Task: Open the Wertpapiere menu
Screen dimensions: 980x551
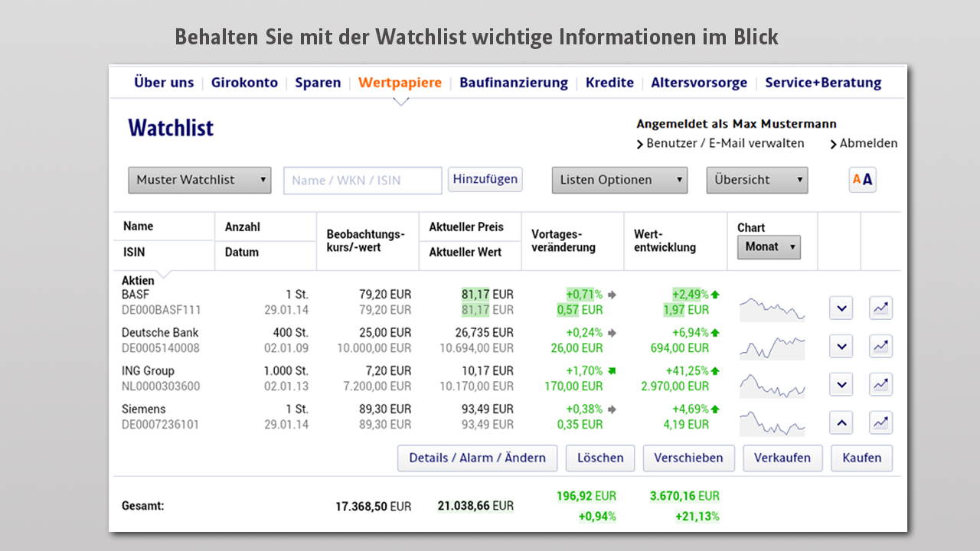Action: tap(400, 83)
